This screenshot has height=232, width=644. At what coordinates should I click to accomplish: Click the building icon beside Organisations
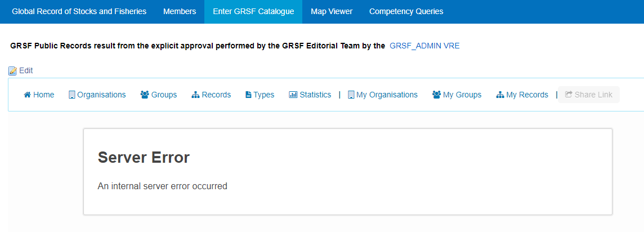coord(72,95)
